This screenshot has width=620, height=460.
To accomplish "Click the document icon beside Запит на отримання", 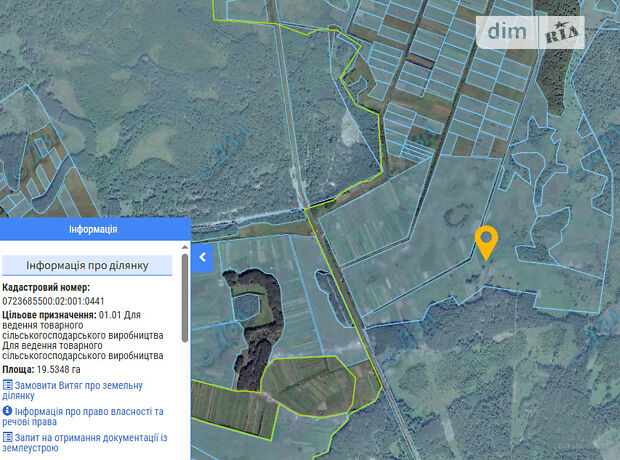I will 8,437.
